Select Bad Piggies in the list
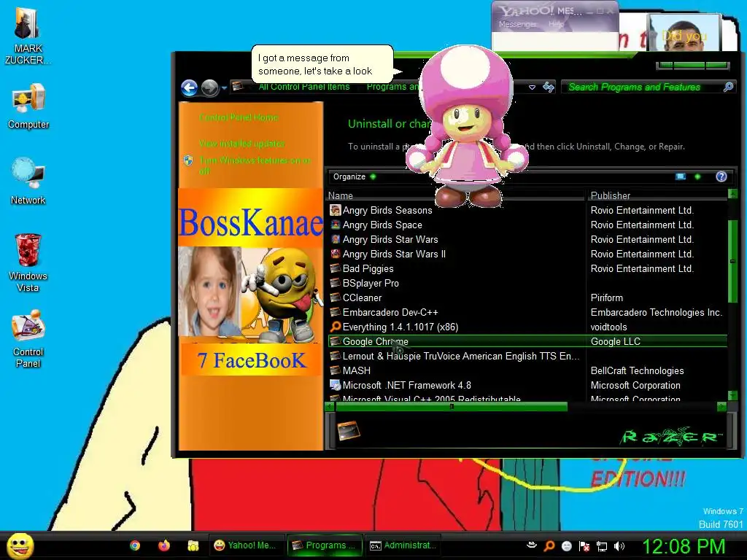This screenshot has width=747, height=560. (x=527, y=268)
